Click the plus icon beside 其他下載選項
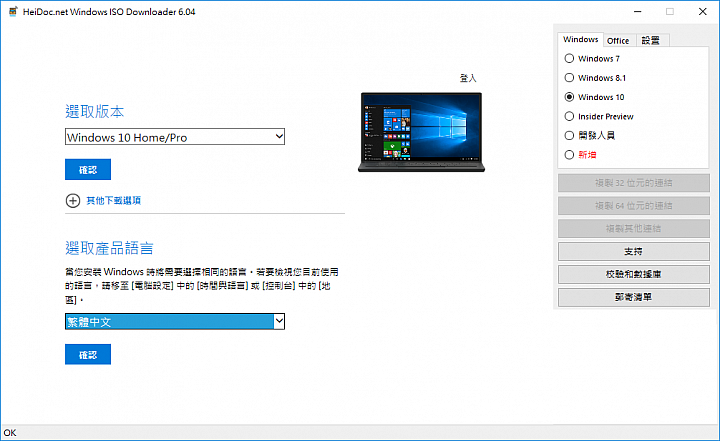Screen dimensions: 720x441 click(x=73, y=201)
